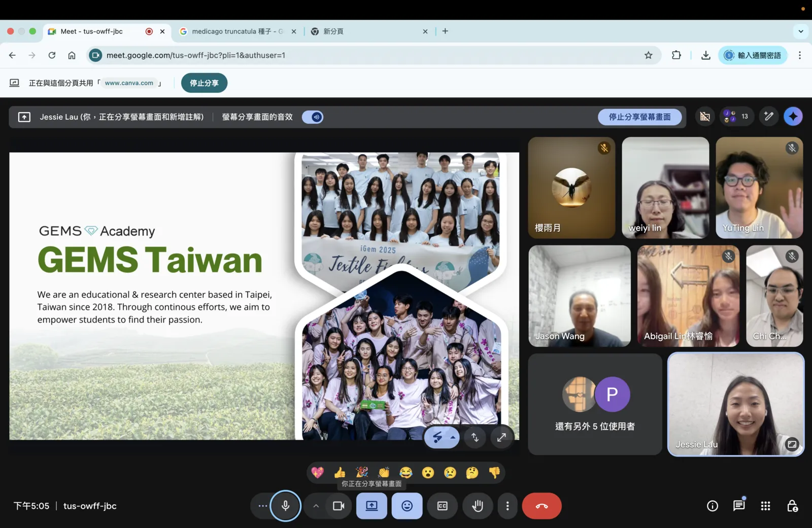
Task: Send the thumbs up reaction
Action: coord(340,473)
